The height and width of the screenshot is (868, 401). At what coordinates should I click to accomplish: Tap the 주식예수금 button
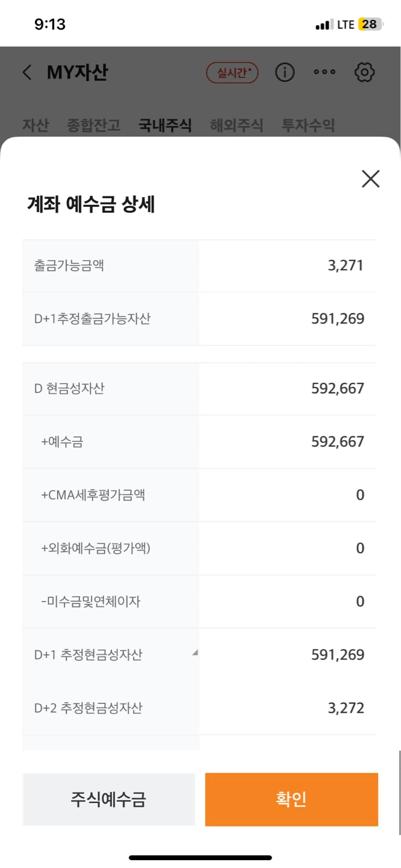(109, 799)
